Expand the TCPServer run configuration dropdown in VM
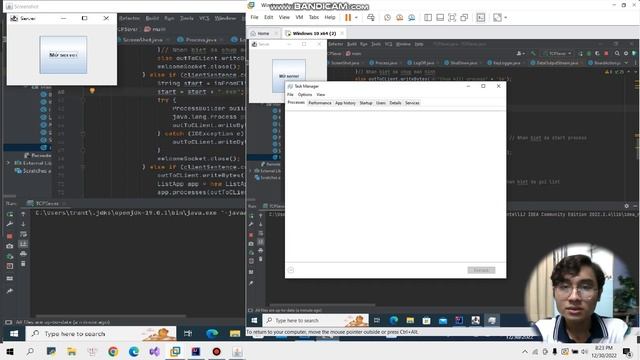The width and height of the screenshot is (640, 360). 558,53
